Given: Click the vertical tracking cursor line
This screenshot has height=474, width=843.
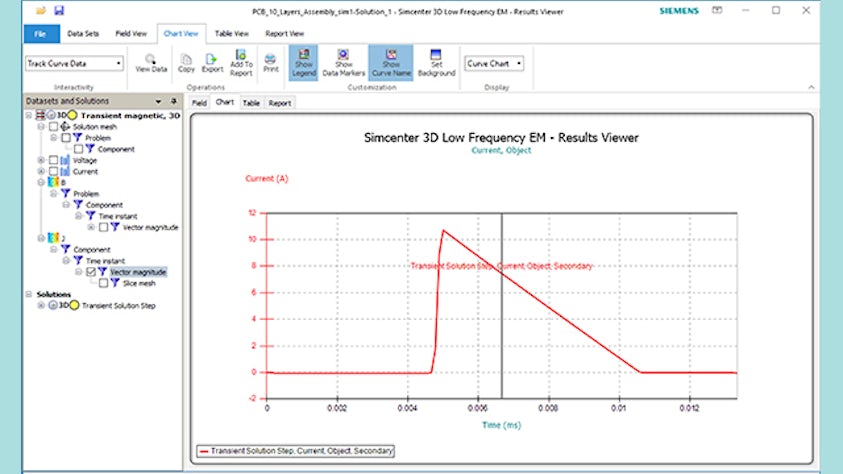Looking at the screenshot, I should [x=502, y=306].
